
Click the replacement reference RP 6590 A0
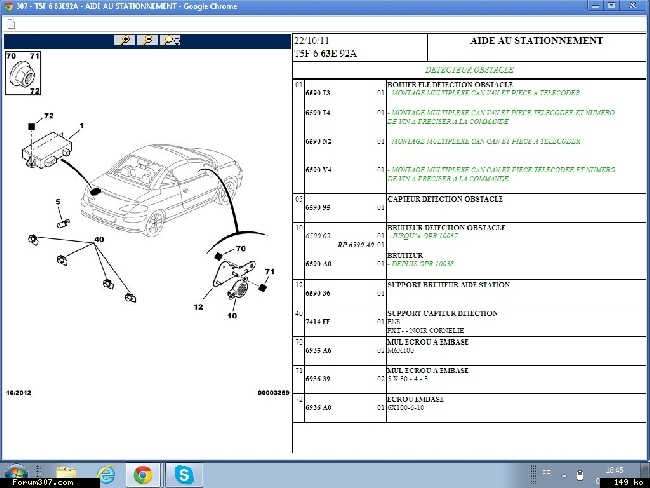[356, 245]
